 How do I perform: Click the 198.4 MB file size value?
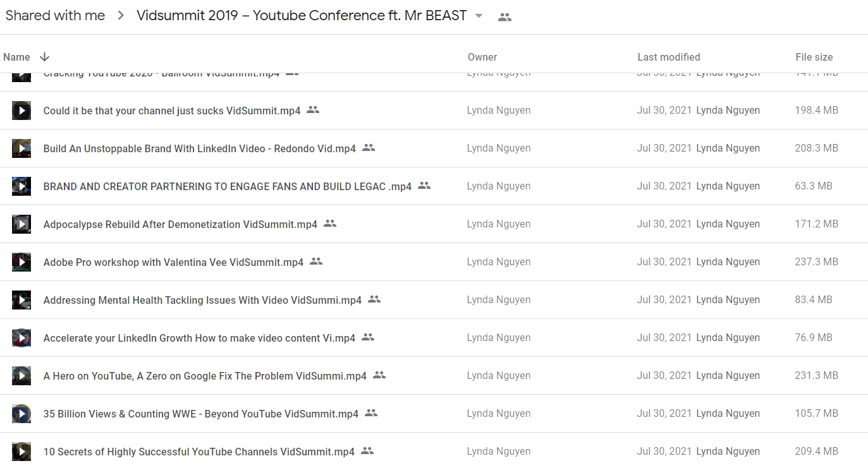coord(817,111)
